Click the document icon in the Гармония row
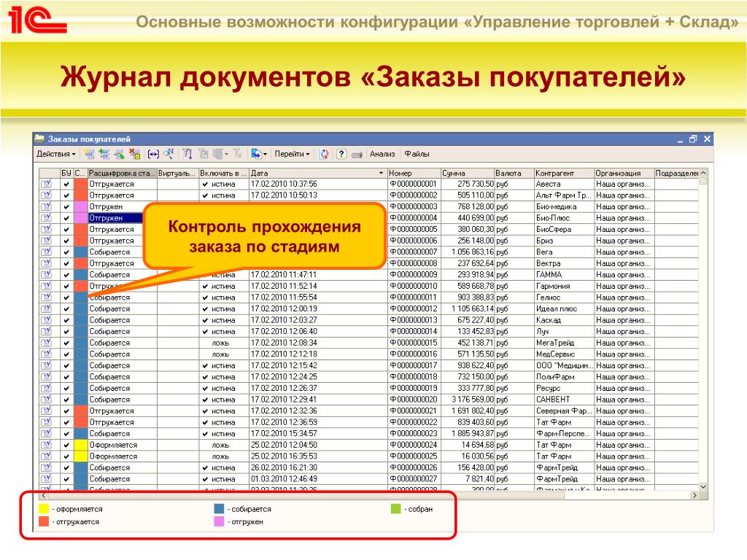The width and height of the screenshot is (747, 560). click(46, 286)
